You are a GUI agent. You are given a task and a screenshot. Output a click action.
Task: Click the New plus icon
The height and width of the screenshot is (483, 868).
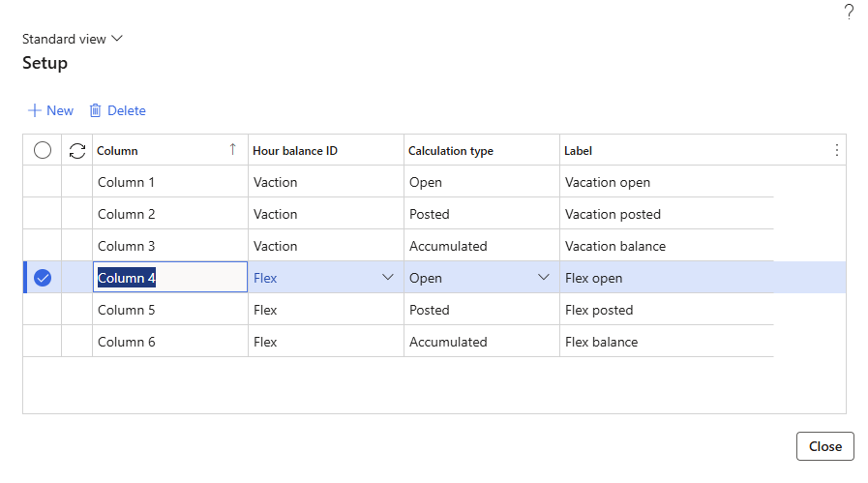point(35,110)
